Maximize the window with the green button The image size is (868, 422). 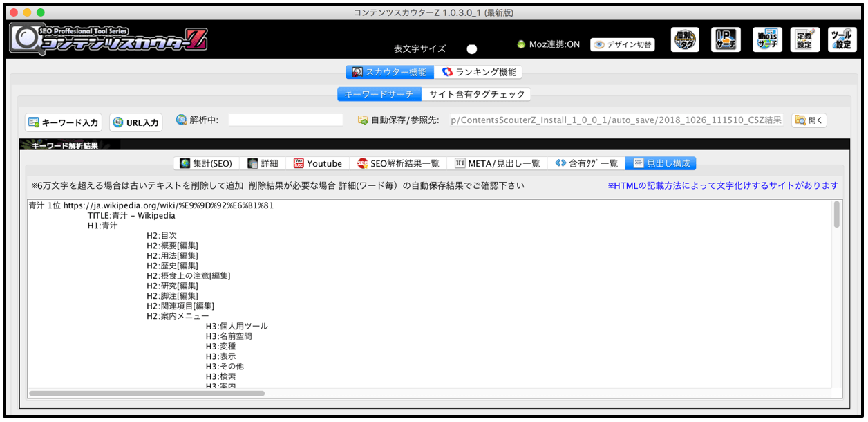40,12
